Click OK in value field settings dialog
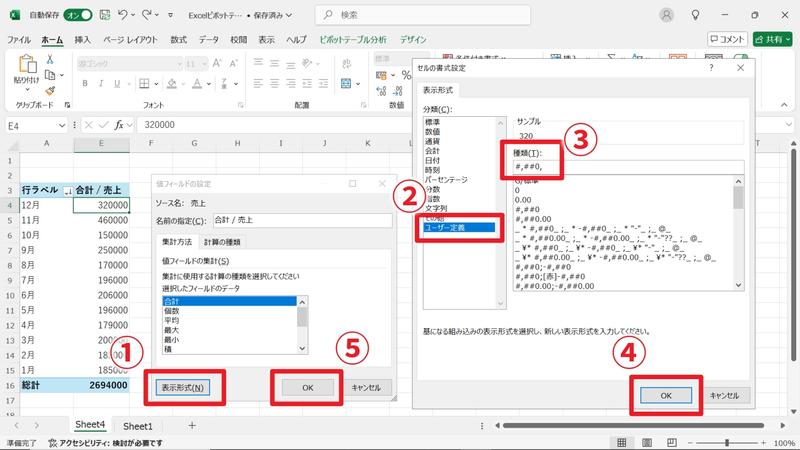800x450 pixels. 308,388
